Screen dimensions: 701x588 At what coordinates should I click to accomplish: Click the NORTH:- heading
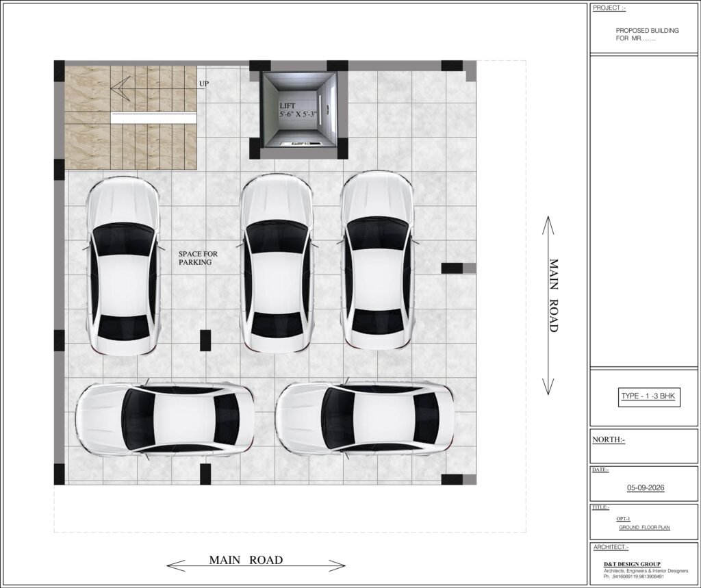click(x=609, y=439)
